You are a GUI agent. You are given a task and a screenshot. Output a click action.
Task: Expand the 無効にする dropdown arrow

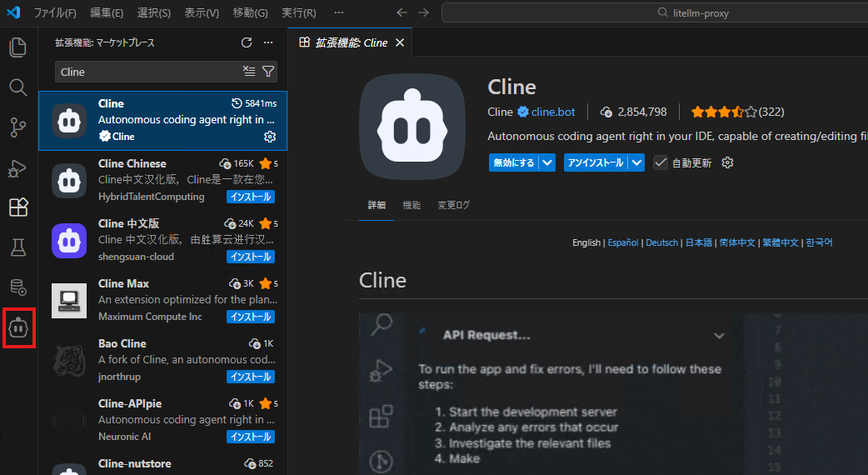pyautogui.click(x=547, y=162)
